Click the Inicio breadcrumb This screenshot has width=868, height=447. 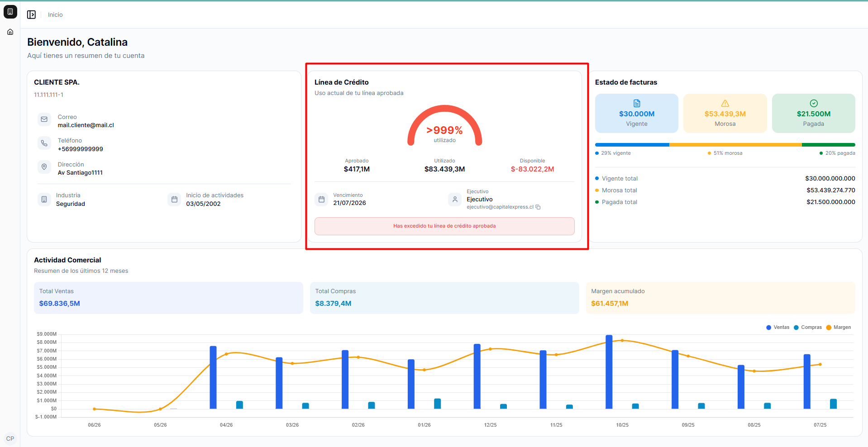(x=55, y=15)
